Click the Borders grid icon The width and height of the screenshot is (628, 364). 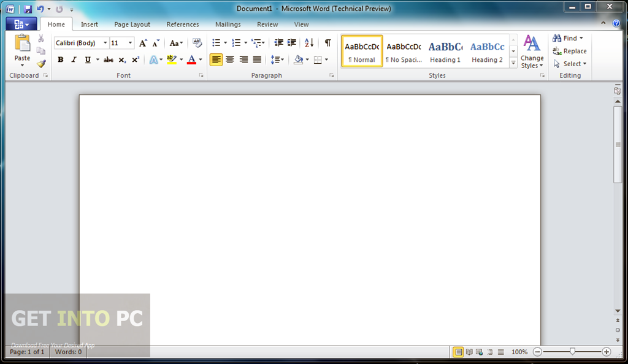pyautogui.click(x=318, y=60)
